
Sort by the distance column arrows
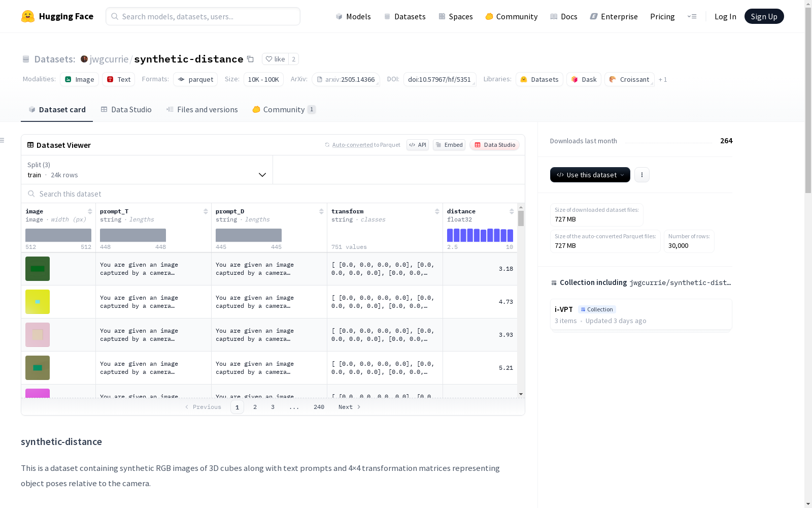[x=512, y=211]
